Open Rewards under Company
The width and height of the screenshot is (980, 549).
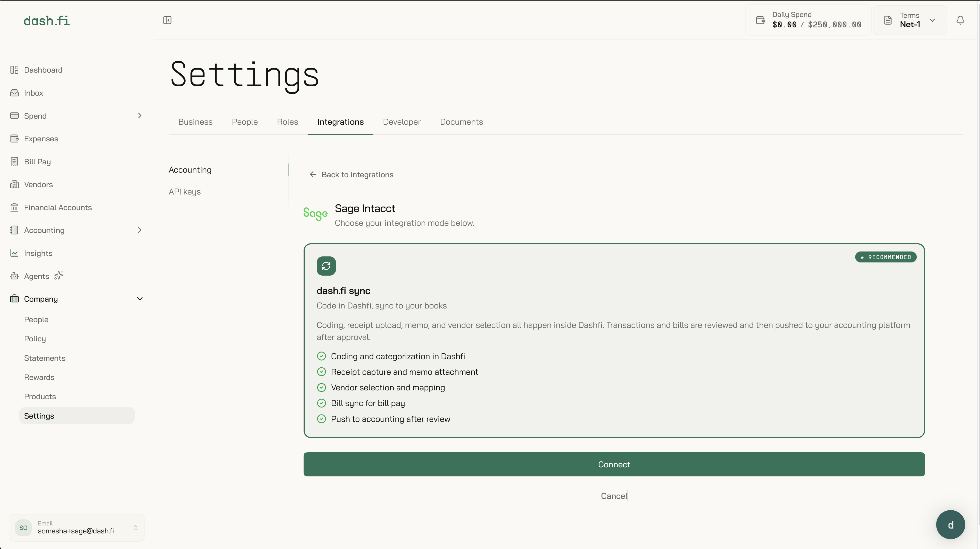[39, 377]
